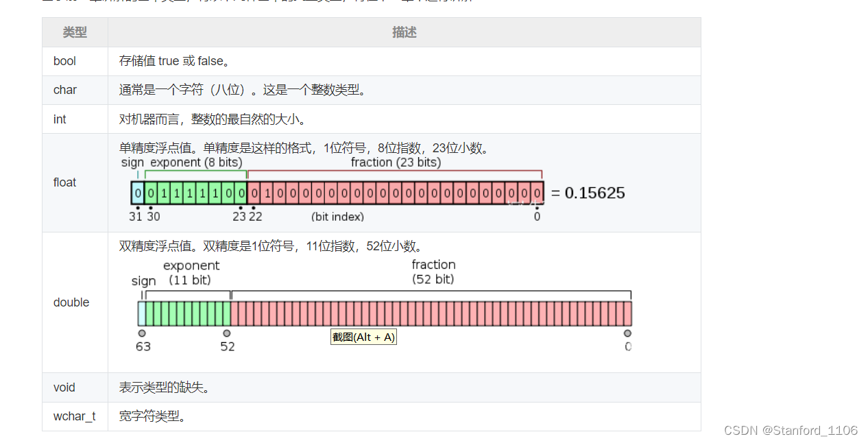This screenshot has height=443, width=868.
Task: Click the '(bit index)' label
Action: pyautogui.click(x=337, y=217)
